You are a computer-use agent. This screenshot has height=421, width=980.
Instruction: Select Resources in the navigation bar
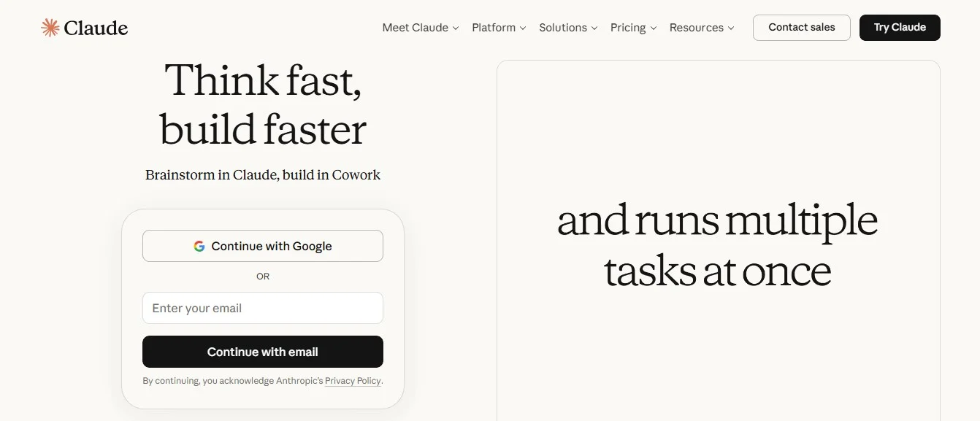click(696, 28)
